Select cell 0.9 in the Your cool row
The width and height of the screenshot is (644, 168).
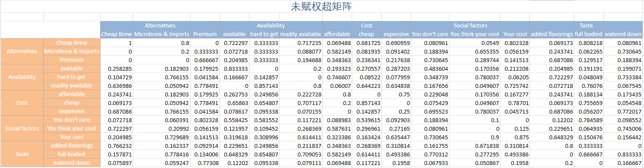pyautogui.click(x=475, y=137)
